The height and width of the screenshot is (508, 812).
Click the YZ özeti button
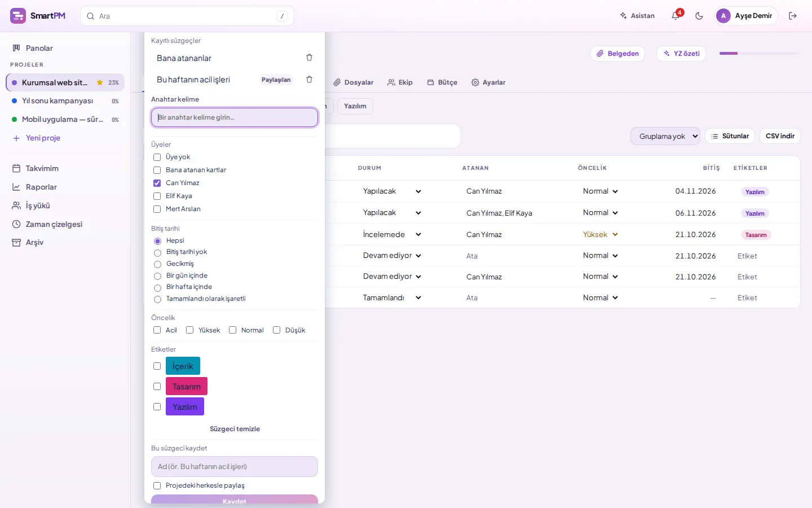[x=681, y=54]
